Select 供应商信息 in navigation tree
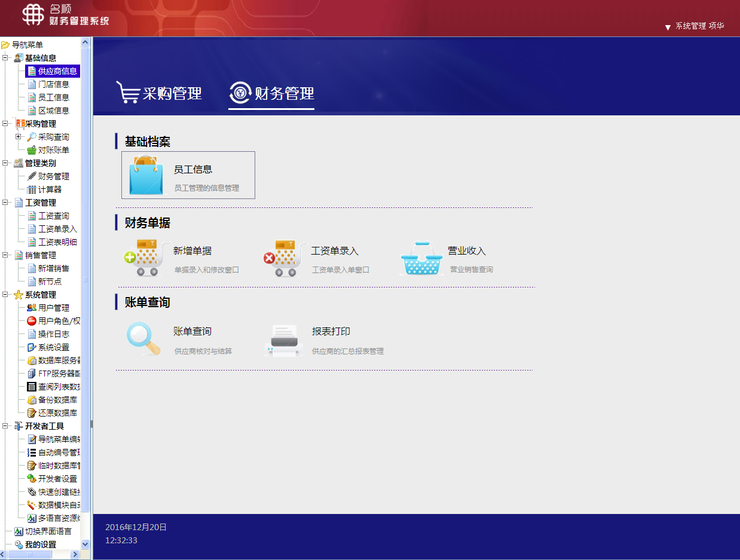 coord(57,71)
